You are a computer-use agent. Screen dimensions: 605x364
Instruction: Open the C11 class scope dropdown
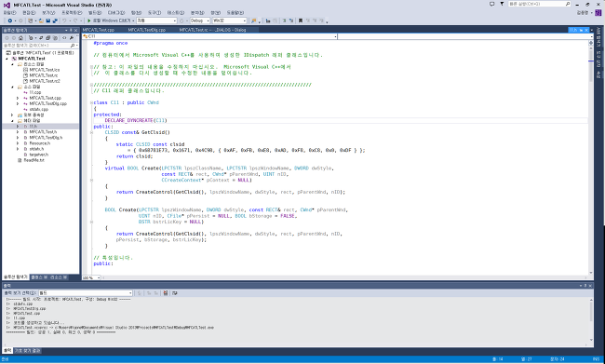[209, 36]
